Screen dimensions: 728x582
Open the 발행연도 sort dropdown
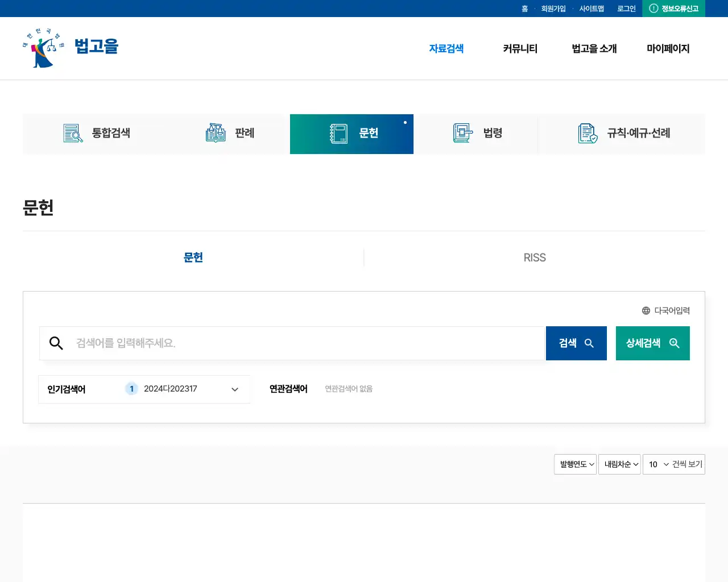tap(575, 464)
